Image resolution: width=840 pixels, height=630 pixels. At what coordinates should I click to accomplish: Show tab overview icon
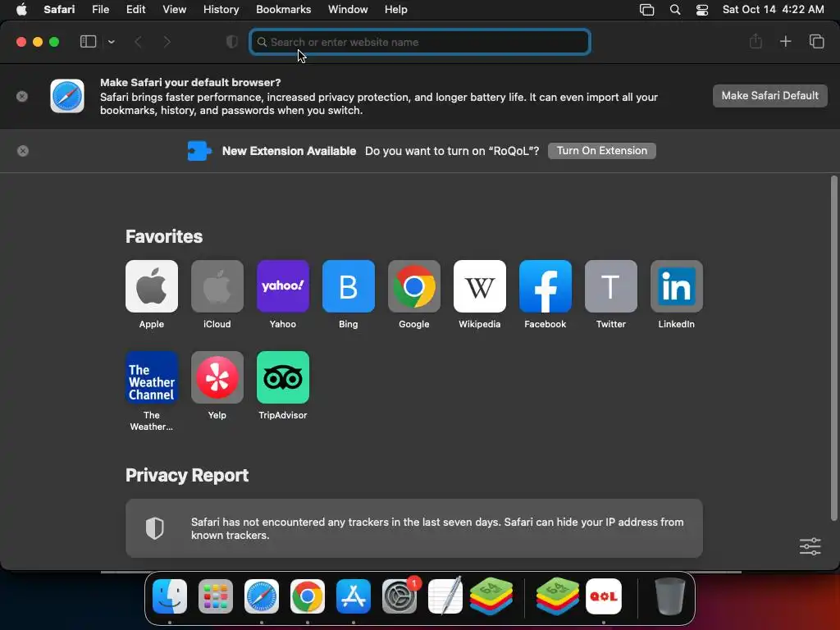[x=816, y=41]
